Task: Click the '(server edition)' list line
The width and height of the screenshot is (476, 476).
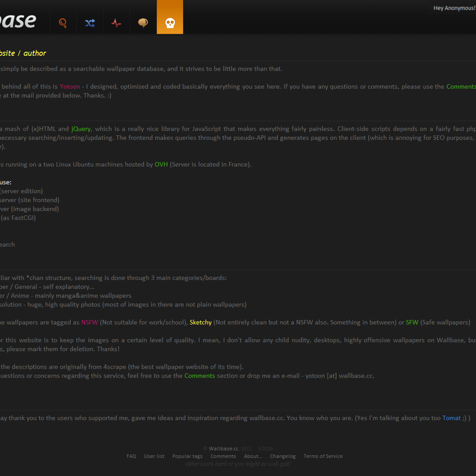Action: [21, 191]
